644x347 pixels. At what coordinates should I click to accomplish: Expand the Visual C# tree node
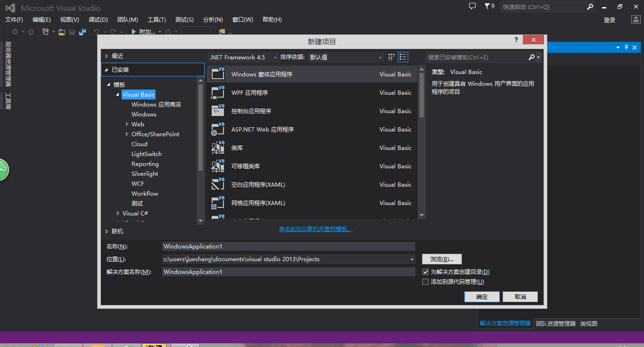point(118,214)
